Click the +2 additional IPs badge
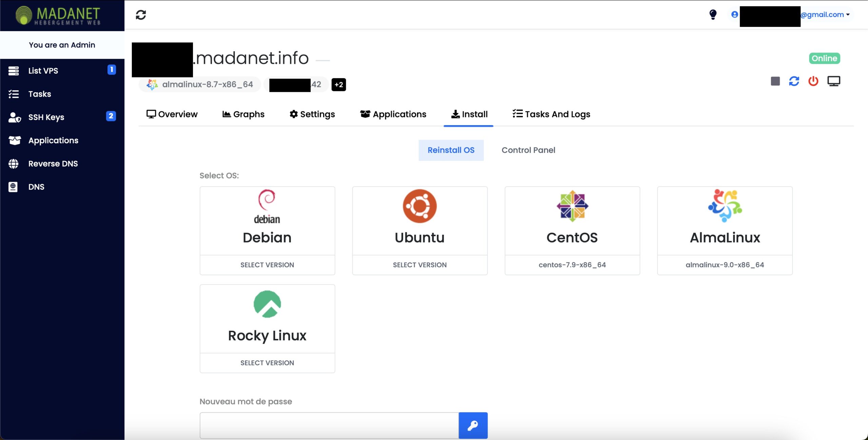 click(x=339, y=84)
